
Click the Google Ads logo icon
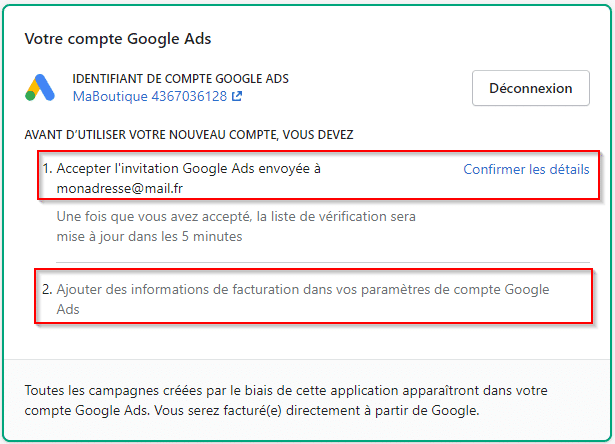coord(42,88)
